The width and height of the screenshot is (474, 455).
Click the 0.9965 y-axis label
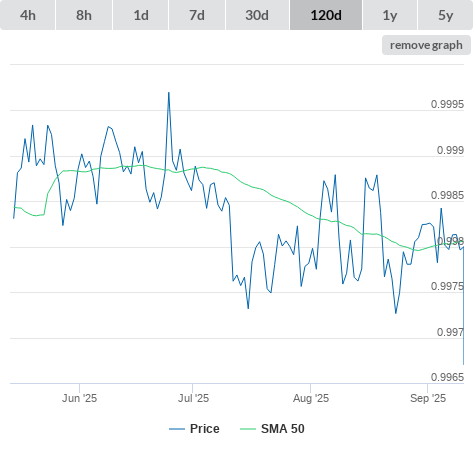pyautogui.click(x=447, y=377)
